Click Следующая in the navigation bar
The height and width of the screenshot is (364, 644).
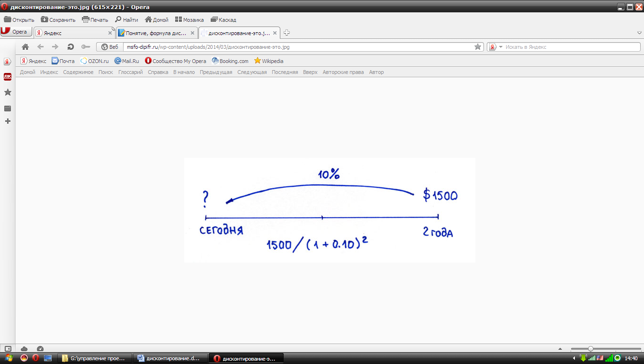tap(252, 72)
